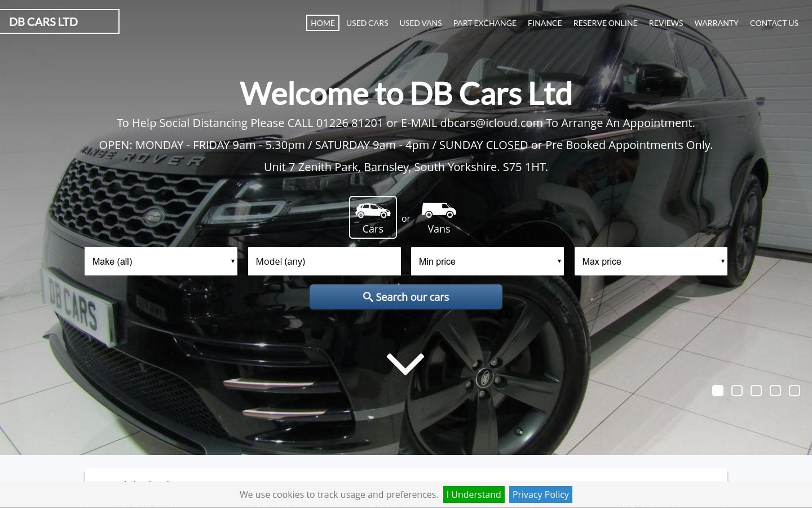Select the fourth slideshow indicator dot
The width and height of the screenshot is (812, 508).
[775, 391]
